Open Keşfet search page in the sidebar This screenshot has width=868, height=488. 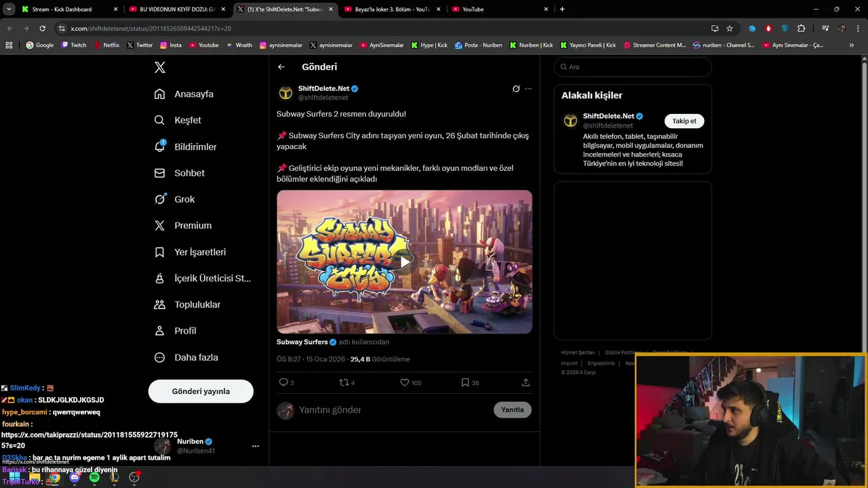click(x=178, y=120)
